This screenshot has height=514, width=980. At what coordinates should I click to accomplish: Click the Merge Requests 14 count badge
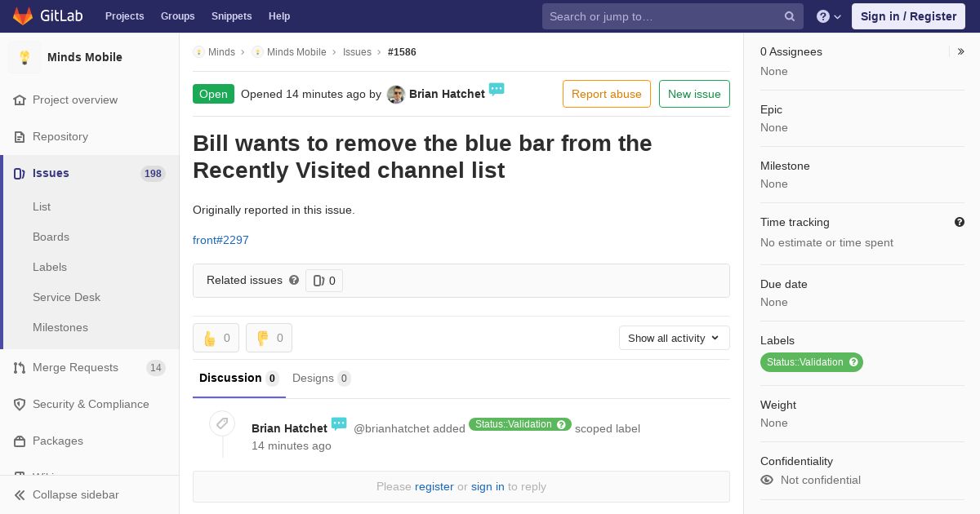pos(156,368)
